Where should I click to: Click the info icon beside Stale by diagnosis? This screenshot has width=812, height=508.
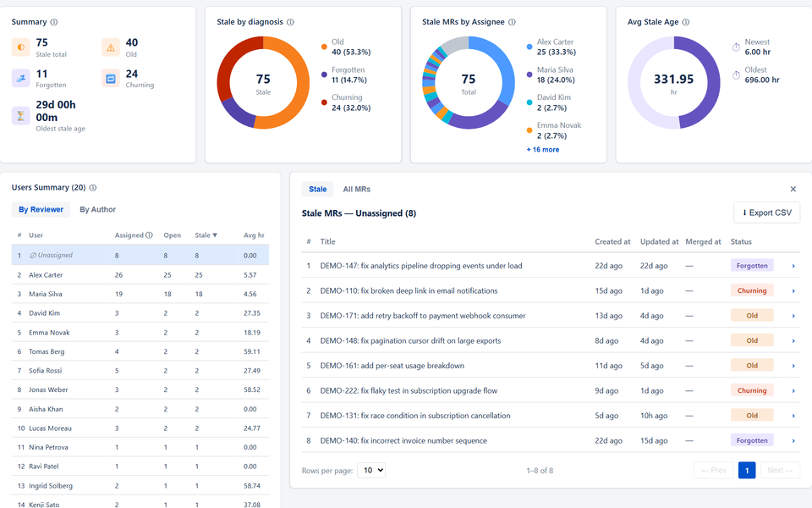290,22
